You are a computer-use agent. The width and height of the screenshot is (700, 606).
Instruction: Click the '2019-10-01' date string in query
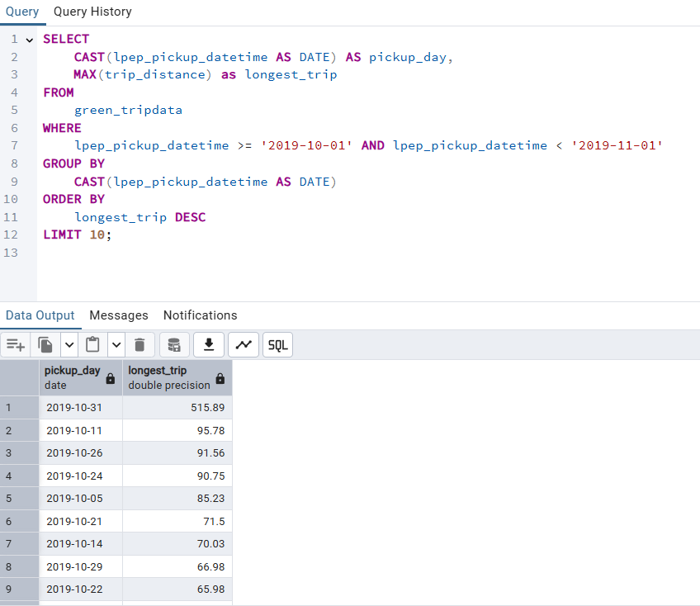click(x=307, y=145)
